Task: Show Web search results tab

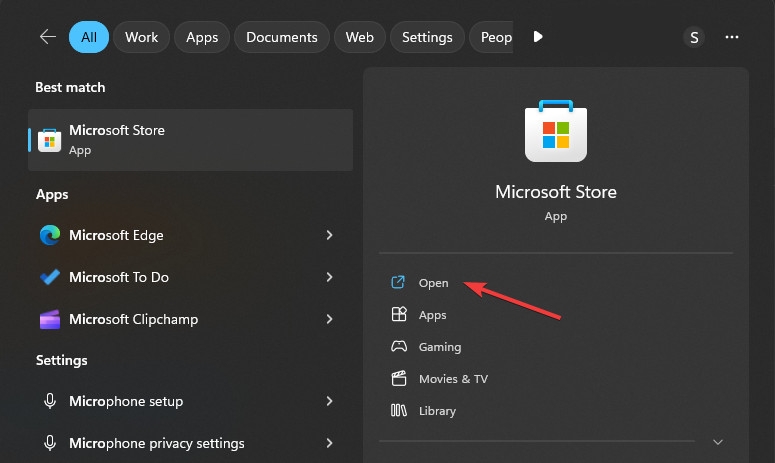Action: [x=359, y=37]
